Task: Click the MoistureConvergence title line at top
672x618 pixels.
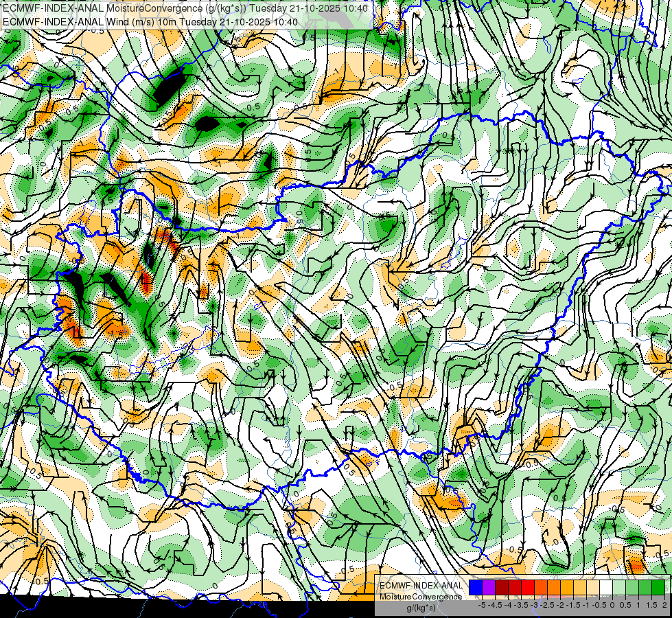Action: click(x=185, y=8)
